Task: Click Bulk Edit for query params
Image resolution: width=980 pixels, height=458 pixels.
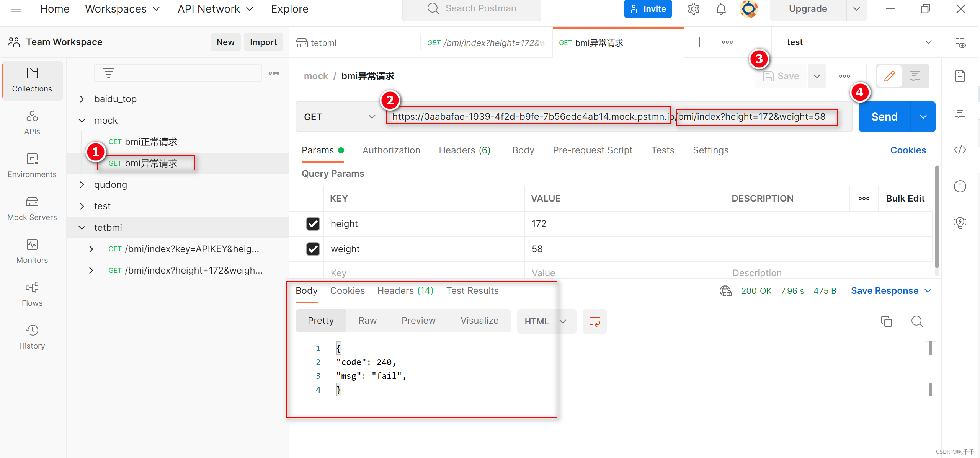Action: (905, 199)
